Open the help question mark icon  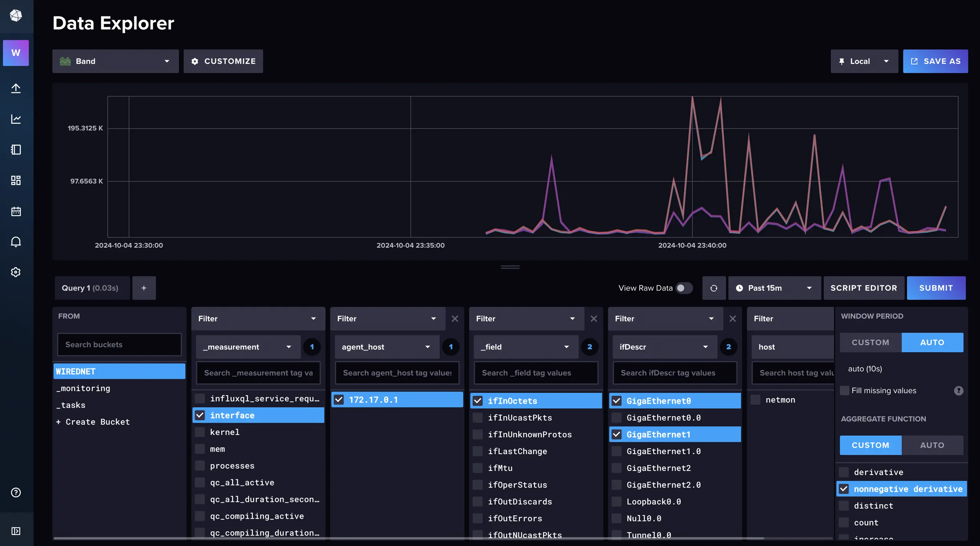point(16,492)
